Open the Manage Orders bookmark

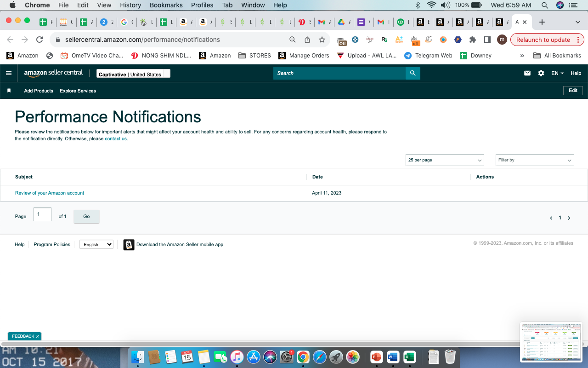(x=304, y=56)
